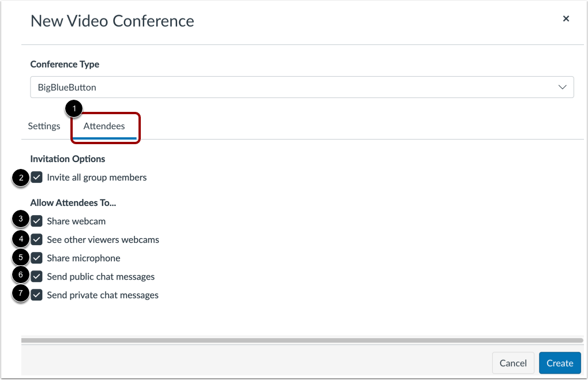Screen dimensions: 588x380
Task: Cancel the new conference setup
Action: point(512,363)
